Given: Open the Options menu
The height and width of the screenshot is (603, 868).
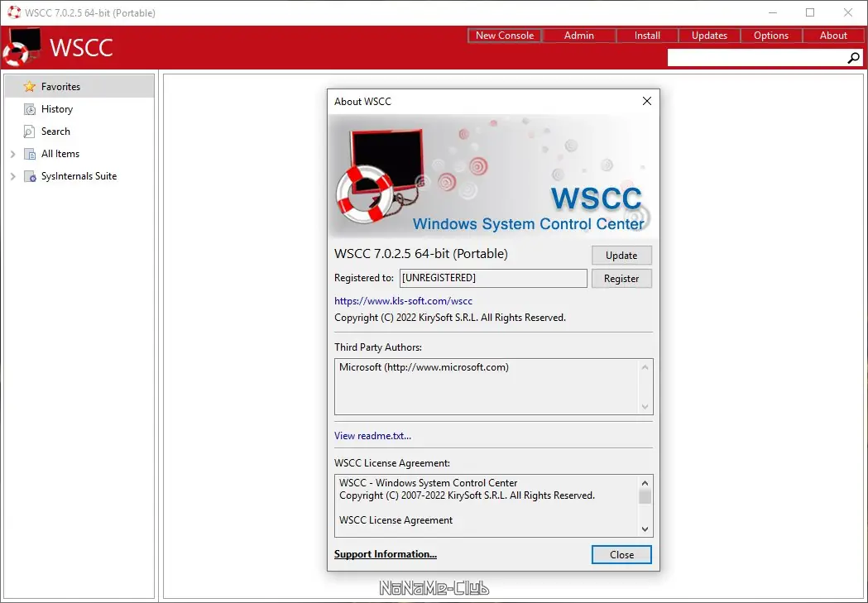Looking at the screenshot, I should point(770,36).
